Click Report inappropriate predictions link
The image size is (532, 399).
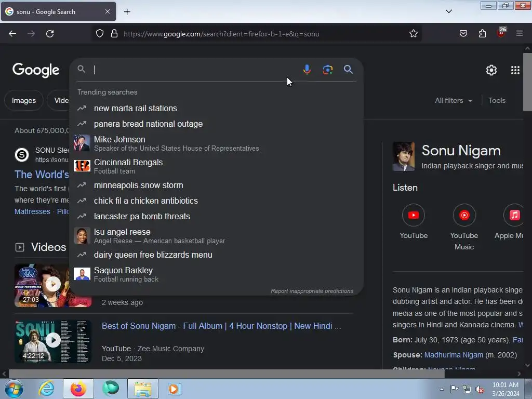(x=312, y=291)
